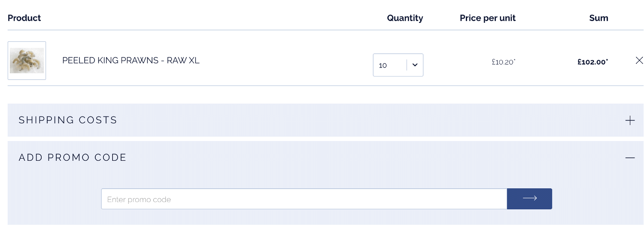Remove Peeled King Prawns from basket
The image size is (644, 233).
(x=639, y=61)
